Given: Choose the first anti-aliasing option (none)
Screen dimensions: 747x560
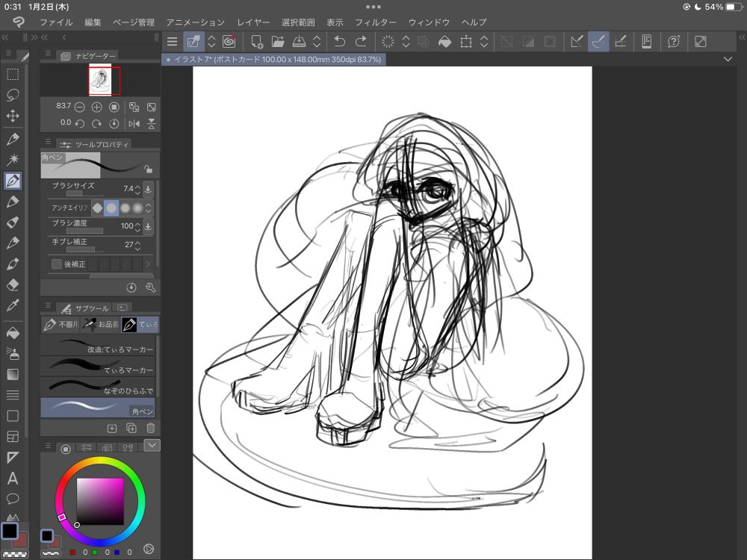Looking at the screenshot, I should click(97, 208).
